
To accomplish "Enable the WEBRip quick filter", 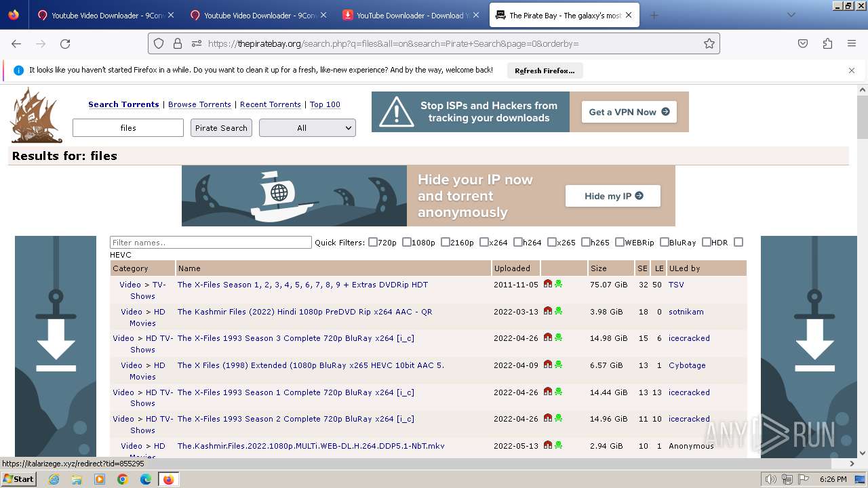I will click(x=620, y=242).
